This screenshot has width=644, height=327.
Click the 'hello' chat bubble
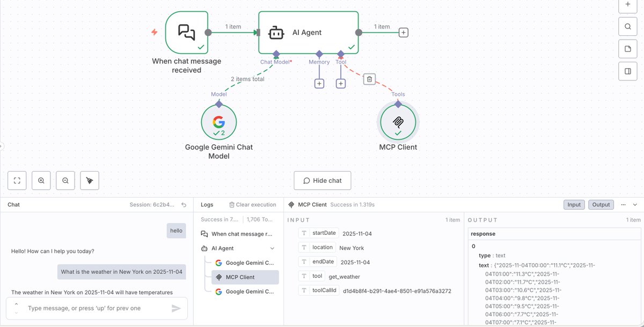coord(177,231)
